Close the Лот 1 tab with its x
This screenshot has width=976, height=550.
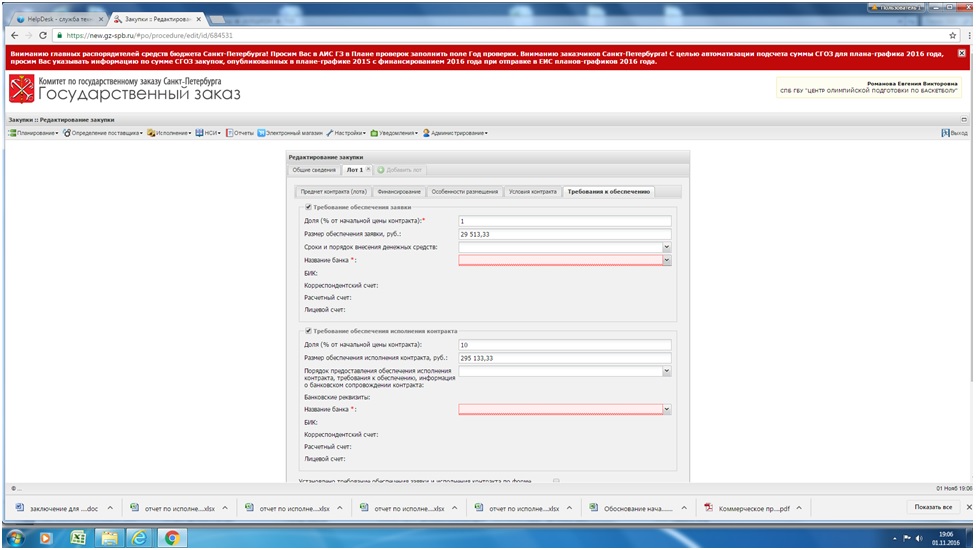pos(368,169)
